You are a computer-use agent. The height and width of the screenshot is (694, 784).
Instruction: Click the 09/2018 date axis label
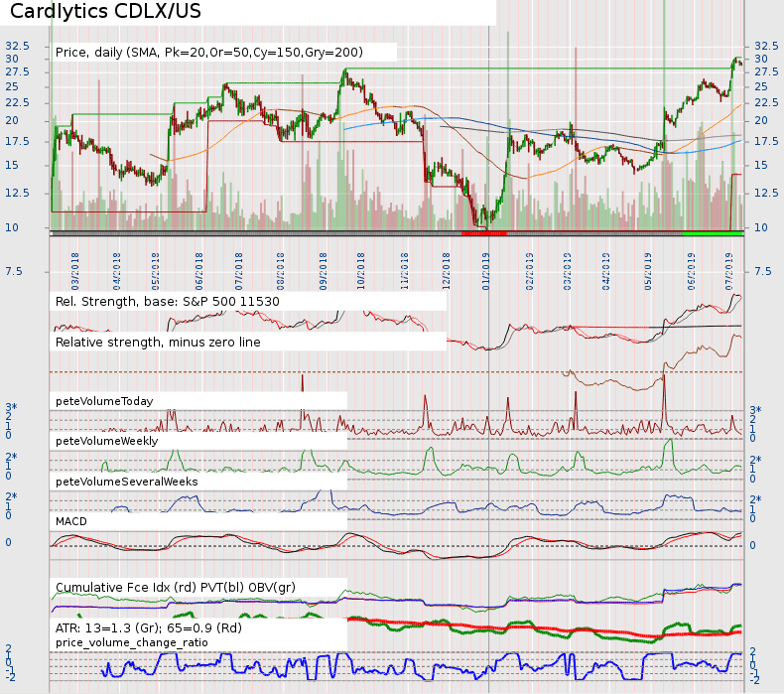coord(324,271)
